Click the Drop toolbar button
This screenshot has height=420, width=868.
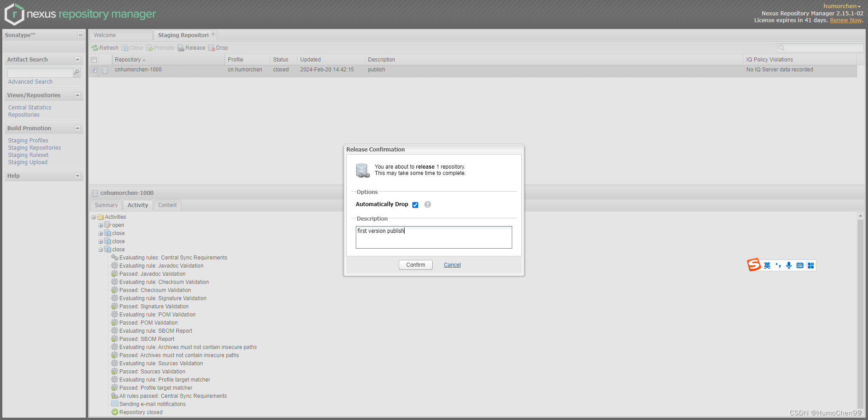coord(218,48)
